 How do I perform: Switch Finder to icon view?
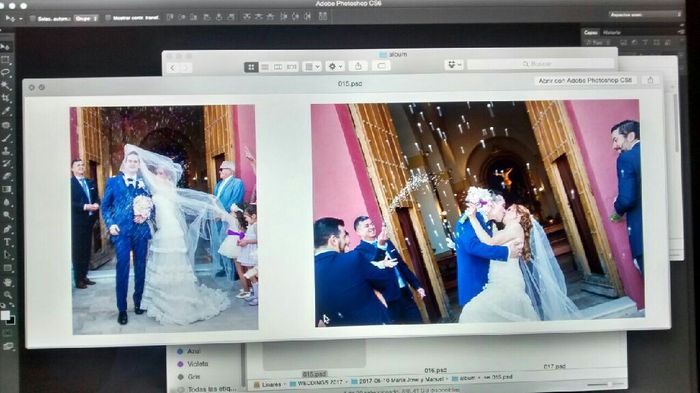pyautogui.click(x=251, y=67)
